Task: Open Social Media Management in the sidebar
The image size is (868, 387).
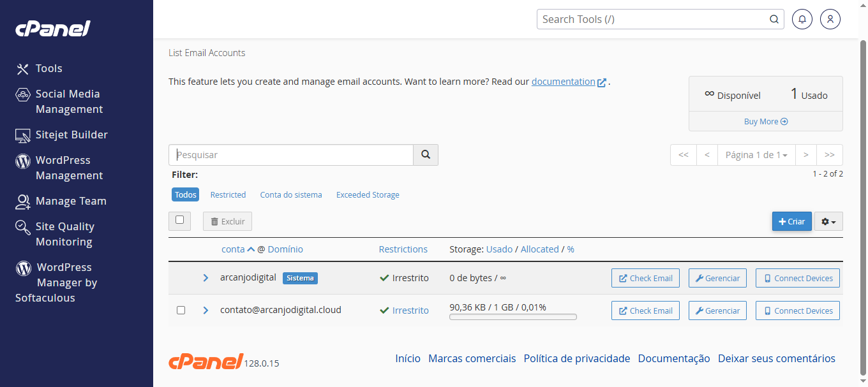Action: coord(68,101)
